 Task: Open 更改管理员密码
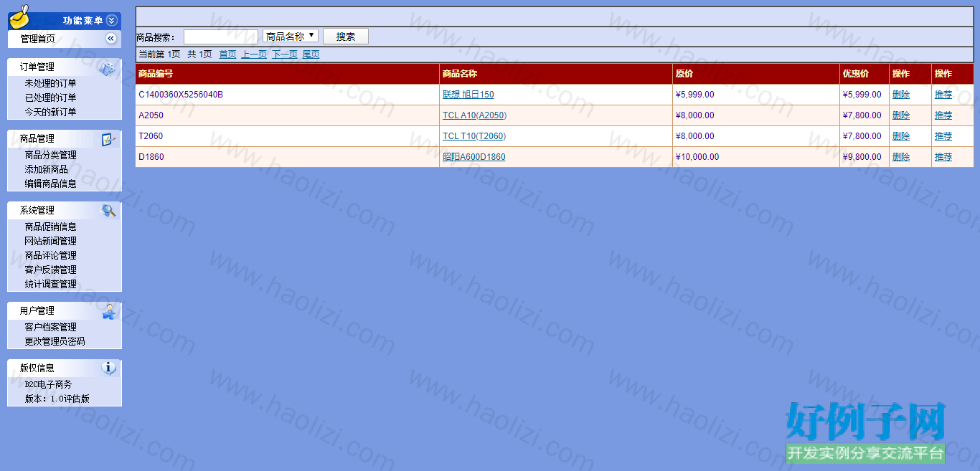pos(55,341)
